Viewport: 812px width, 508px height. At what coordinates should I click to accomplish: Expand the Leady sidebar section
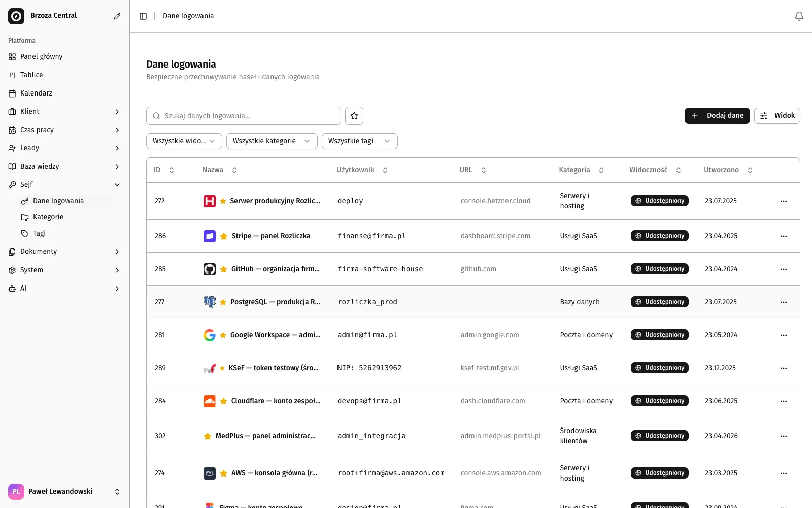pos(64,148)
